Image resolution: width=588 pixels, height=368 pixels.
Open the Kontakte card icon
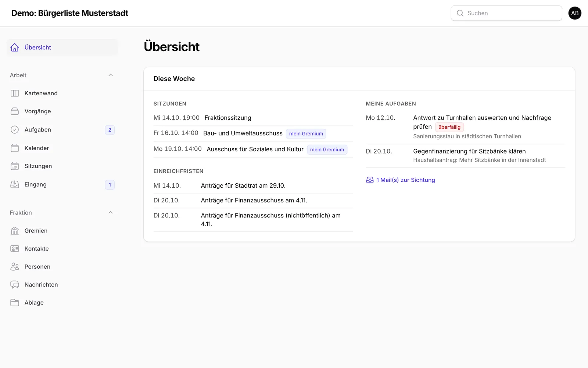(x=15, y=248)
